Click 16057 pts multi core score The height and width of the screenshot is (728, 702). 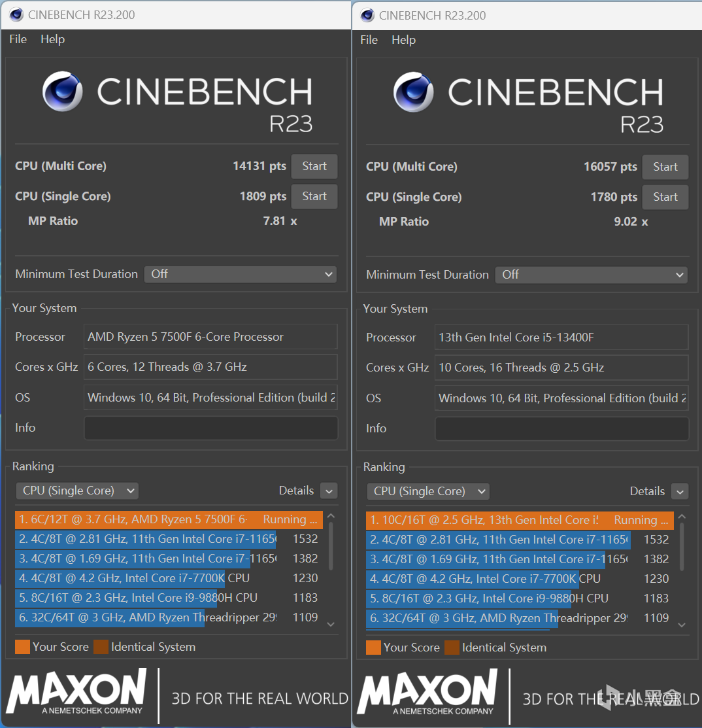(x=610, y=166)
